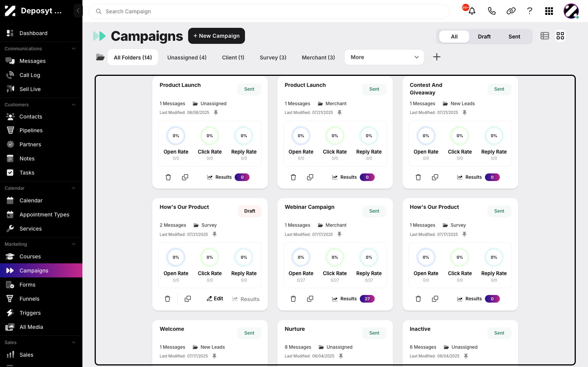The height and width of the screenshot is (367, 588).
Task: Select the Unassigned (4) folder tab
Action: click(x=187, y=58)
